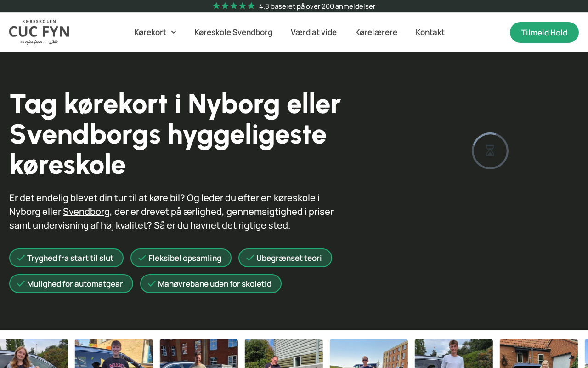Open the Kontakt page
Viewport: 588px width, 368px height.
point(430,32)
